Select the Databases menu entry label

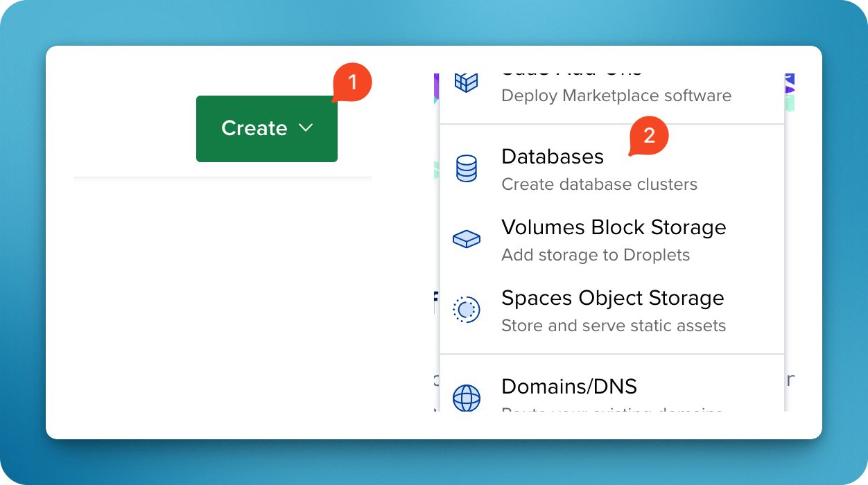coord(552,157)
